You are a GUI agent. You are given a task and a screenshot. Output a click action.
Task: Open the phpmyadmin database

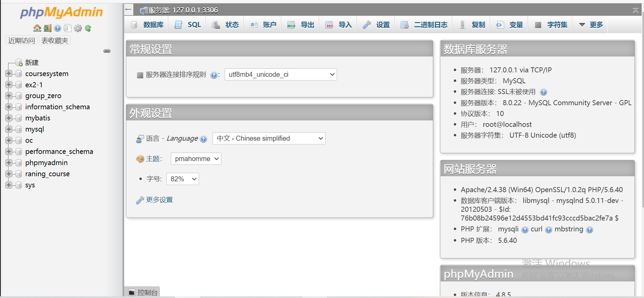46,163
